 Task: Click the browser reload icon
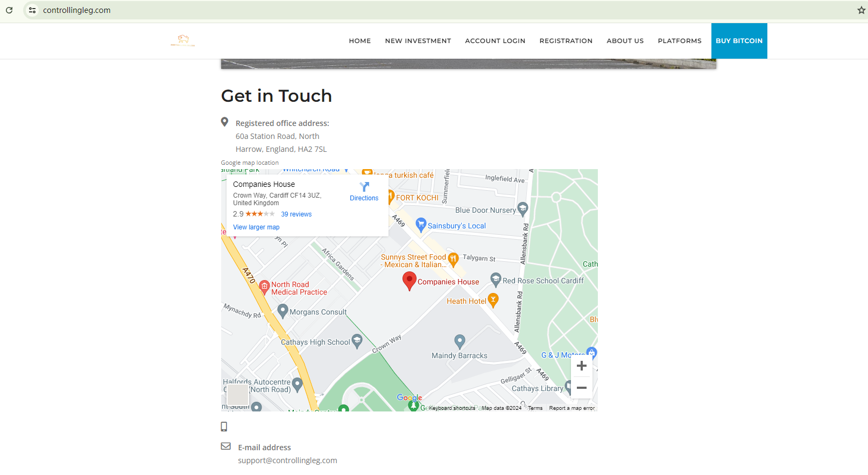tap(9, 10)
